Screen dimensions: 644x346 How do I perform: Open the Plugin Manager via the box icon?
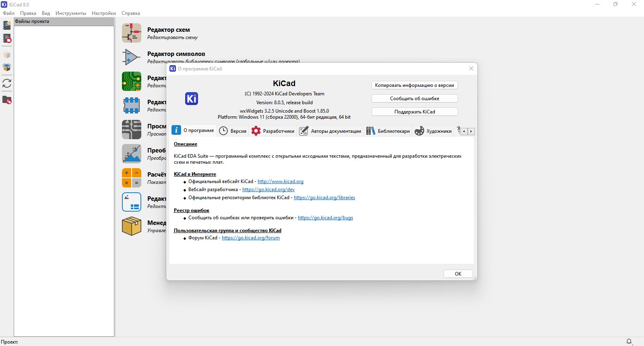pos(132,226)
